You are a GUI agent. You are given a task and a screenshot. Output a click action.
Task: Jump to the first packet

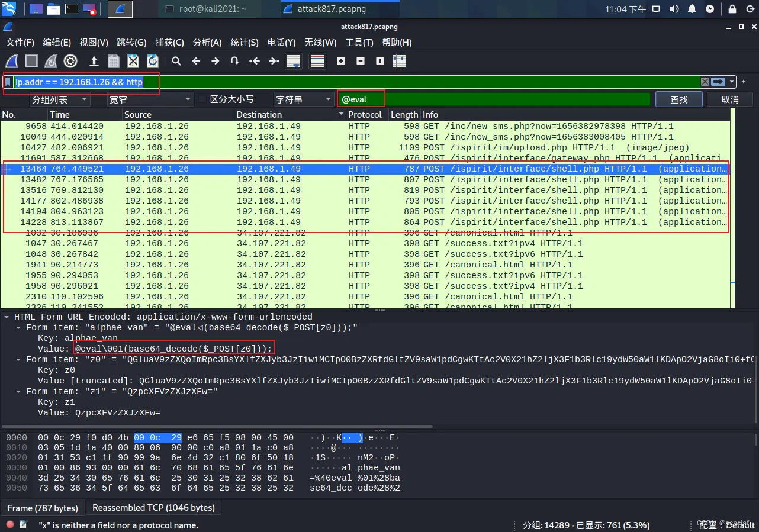255,61
